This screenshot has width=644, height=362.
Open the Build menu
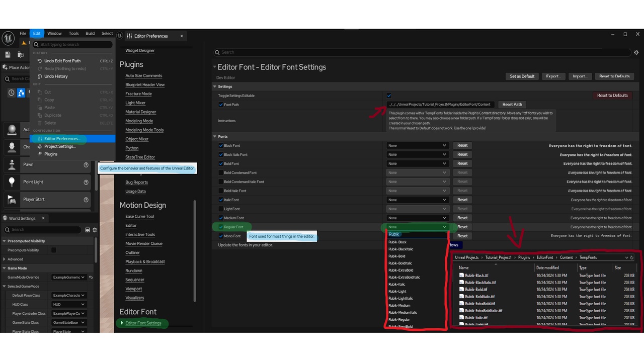tap(90, 34)
